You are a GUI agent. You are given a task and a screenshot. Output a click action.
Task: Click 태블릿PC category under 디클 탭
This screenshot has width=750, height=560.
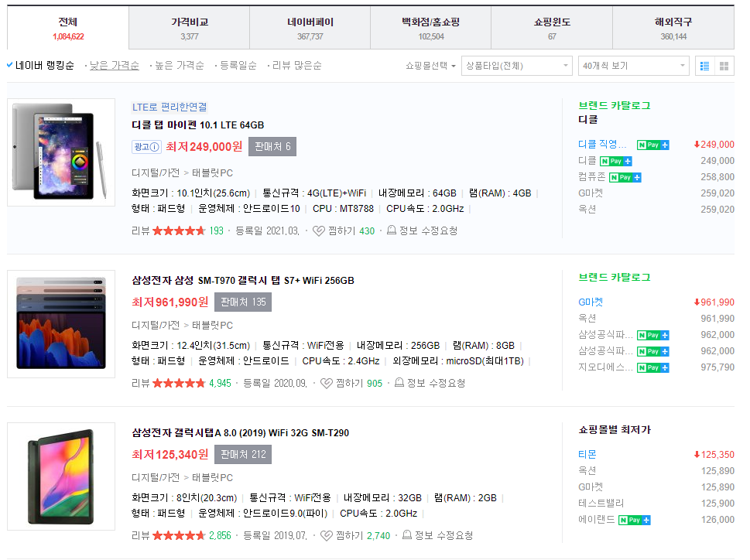[x=212, y=173]
